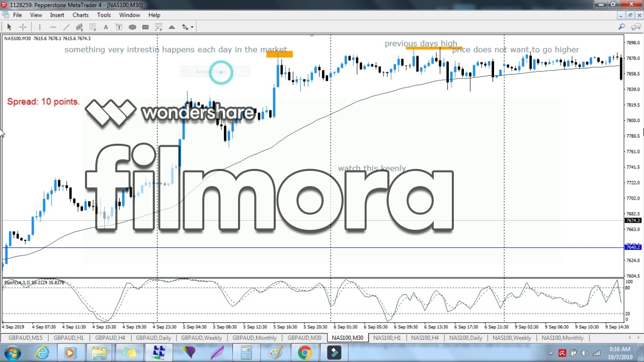Open the Windows Start menu
Image resolution: width=644 pixels, height=362 pixels.
12,353
